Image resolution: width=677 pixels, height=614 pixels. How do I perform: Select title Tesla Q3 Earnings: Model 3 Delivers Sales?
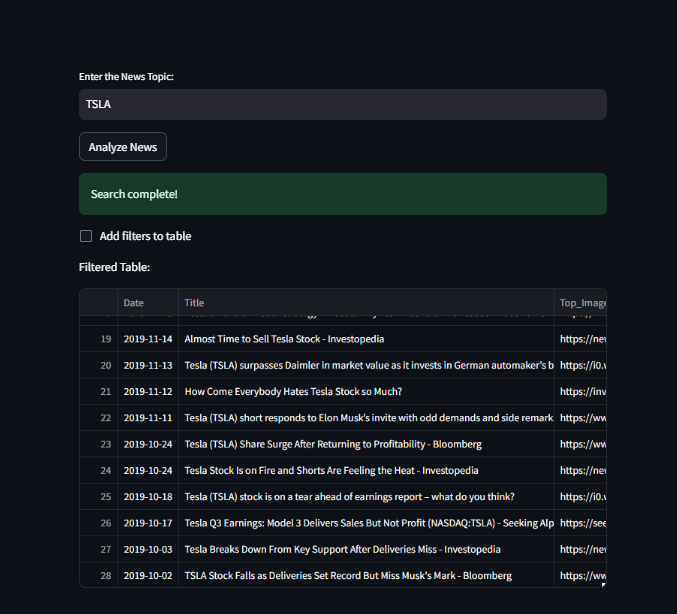(366, 523)
